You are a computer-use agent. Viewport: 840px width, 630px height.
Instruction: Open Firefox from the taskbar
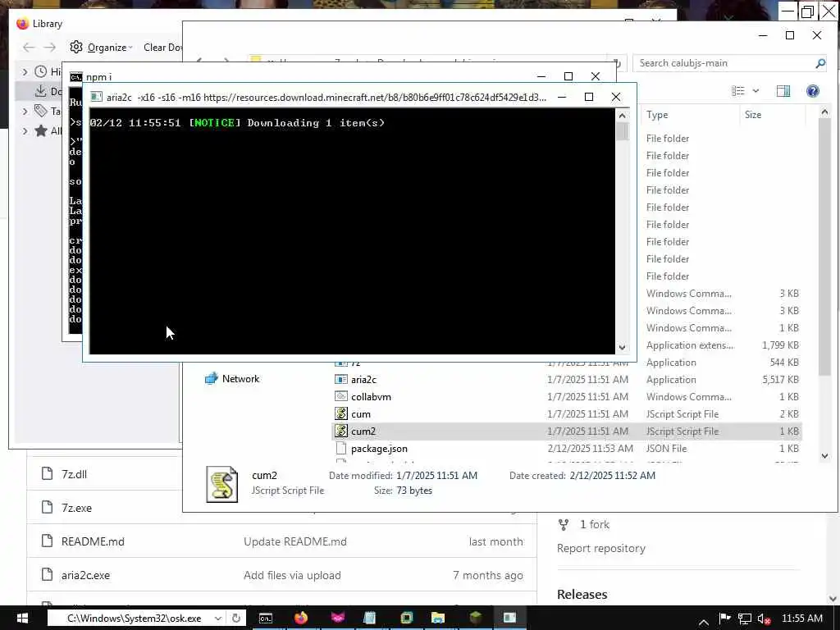[301, 618]
